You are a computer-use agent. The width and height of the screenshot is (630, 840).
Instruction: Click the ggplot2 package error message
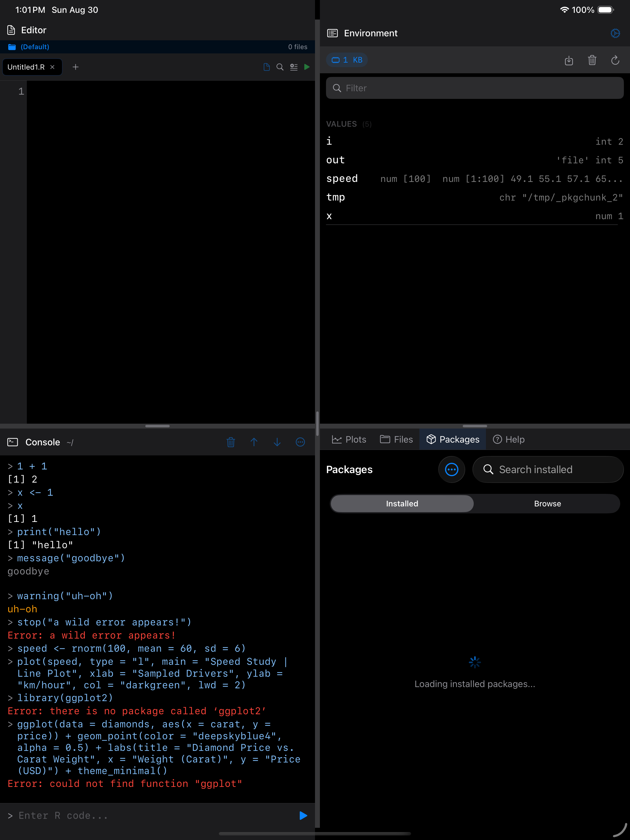(137, 711)
